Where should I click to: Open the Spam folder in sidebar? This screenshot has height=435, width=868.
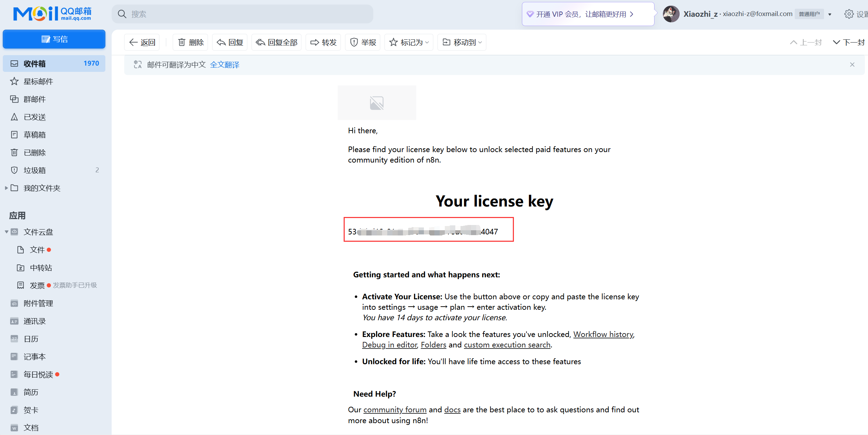click(35, 170)
